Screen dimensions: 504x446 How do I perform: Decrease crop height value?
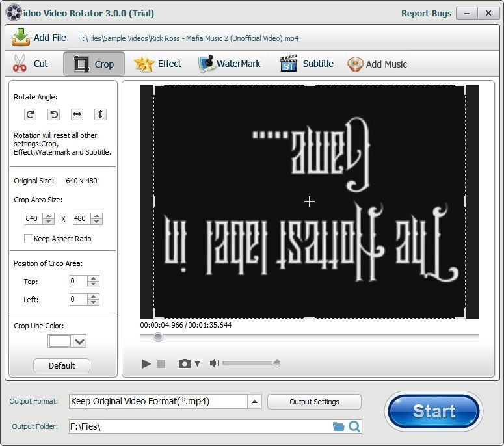pyautogui.click(x=96, y=222)
